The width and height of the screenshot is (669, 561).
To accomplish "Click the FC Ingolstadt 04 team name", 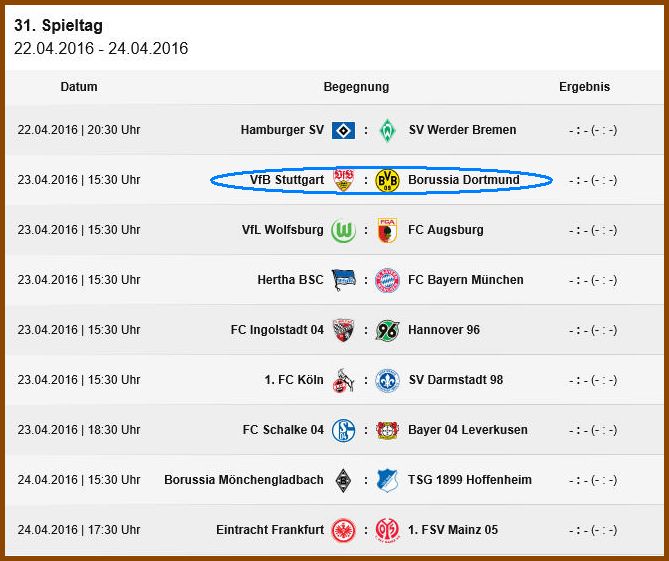I will pyautogui.click(x=277, y=330).
